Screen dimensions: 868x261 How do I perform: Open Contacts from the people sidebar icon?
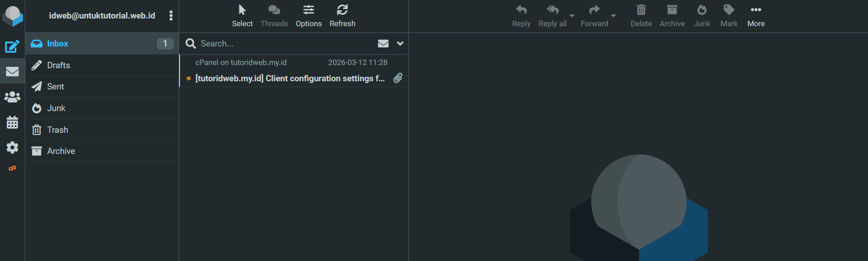tap(12, 97)
